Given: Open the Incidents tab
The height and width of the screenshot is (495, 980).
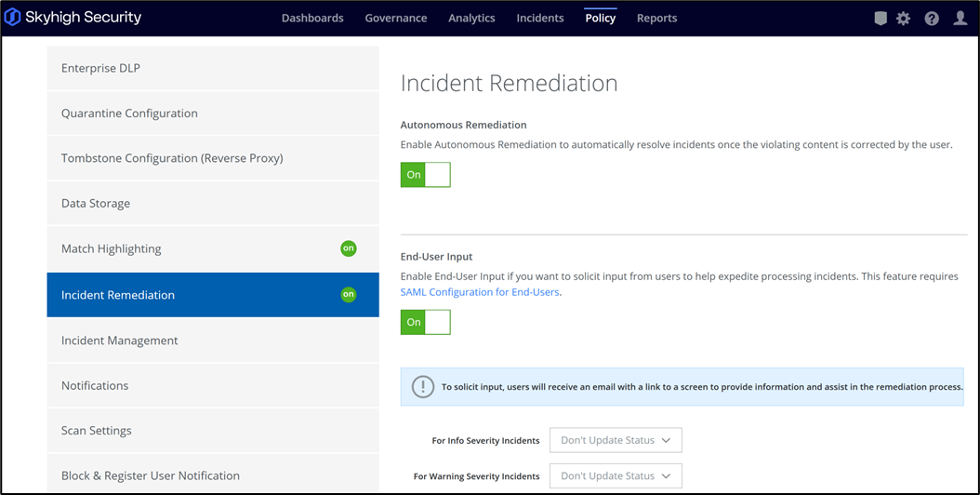Looking at the screenshot, I should [x=540, y=18].
